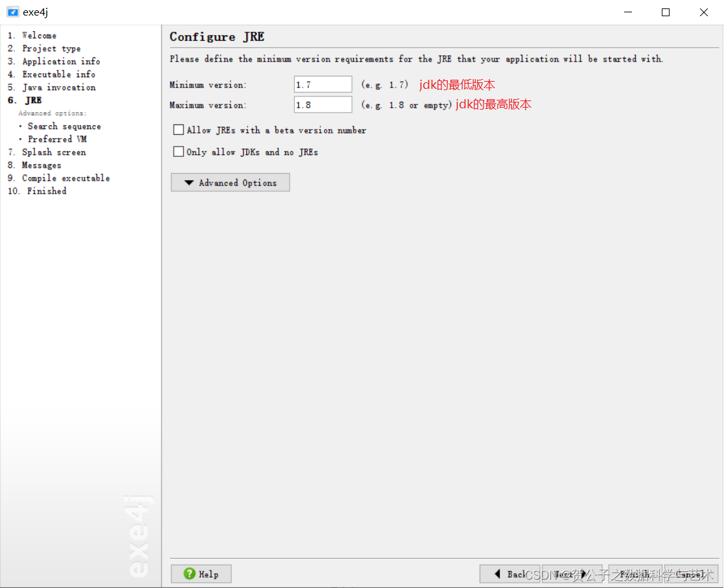The width and height of the screenshot is (724, 588).
Task: Click the exe4j application icon in title bar
Action: pyautogui.click(x=12, y=12)
